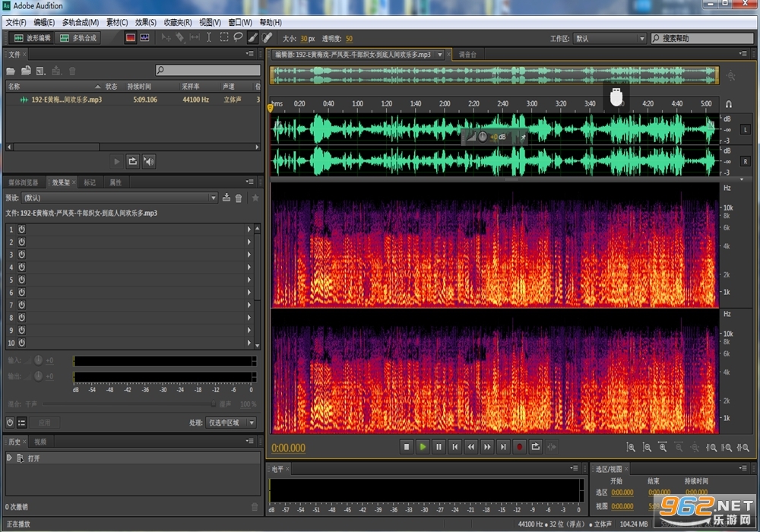Select the Spot Healing Brush tool
Screen dimensions: 760x532
(x=267, y=37)
